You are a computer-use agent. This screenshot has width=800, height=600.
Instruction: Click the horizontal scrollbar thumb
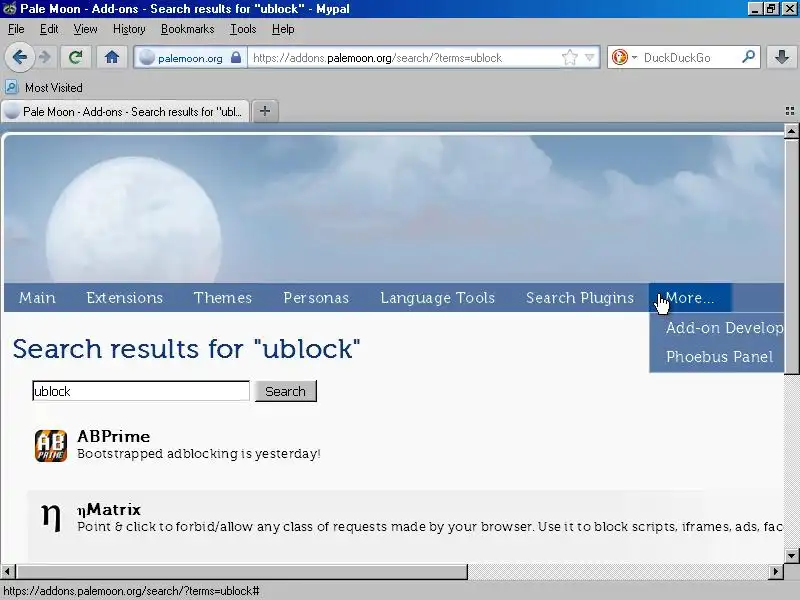click(x=241, y=571)
